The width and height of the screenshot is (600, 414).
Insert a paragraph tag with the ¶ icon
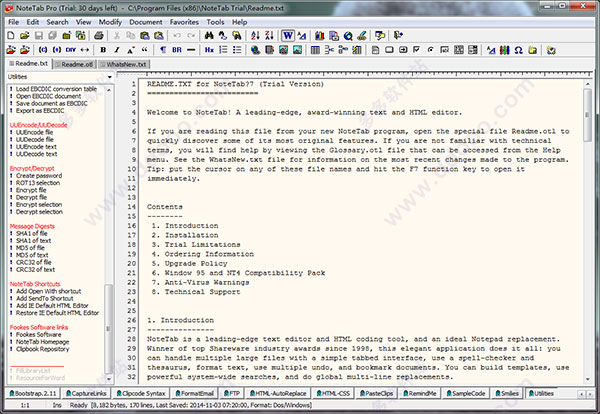coord(163,50)
